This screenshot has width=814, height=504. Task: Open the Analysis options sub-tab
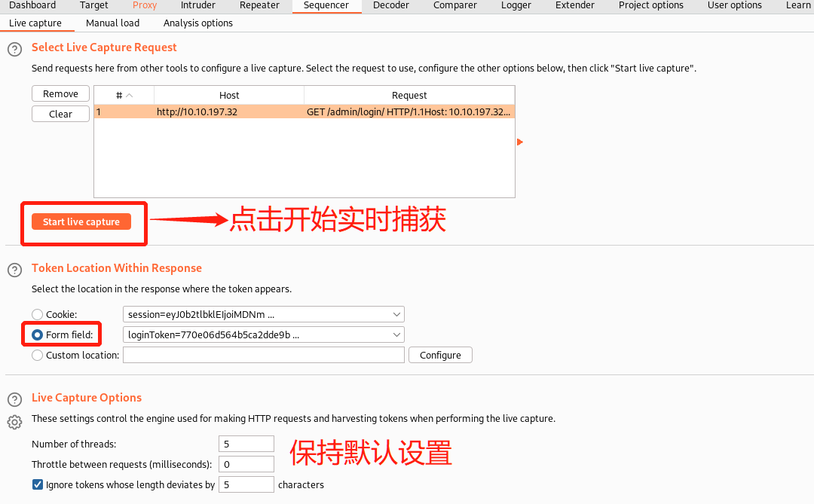click(x=197, y=23)
